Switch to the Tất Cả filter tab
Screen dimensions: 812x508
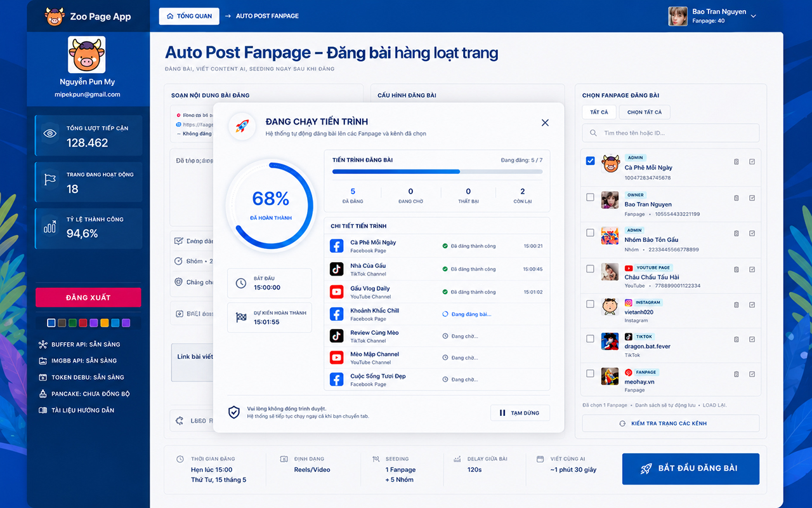click(x=599, y=112)
